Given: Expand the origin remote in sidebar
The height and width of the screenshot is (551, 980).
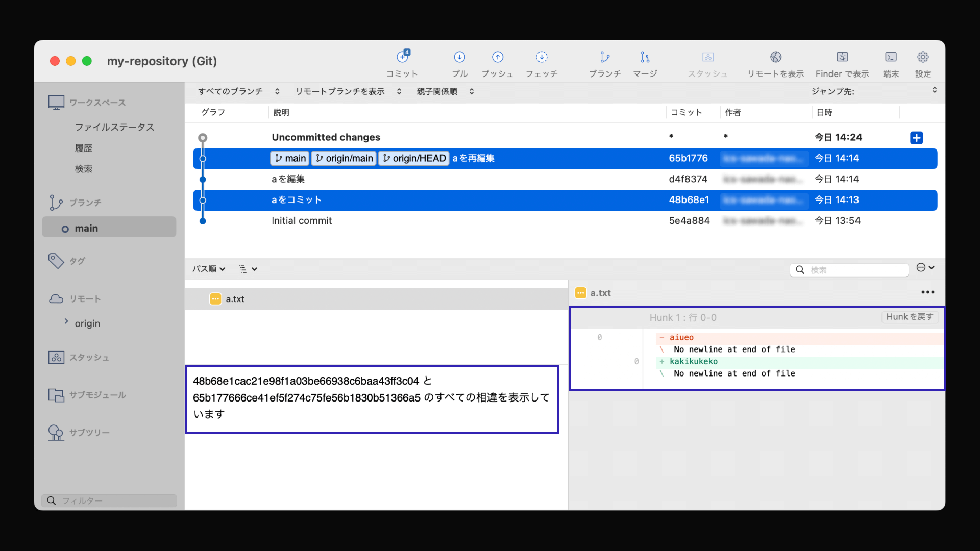Looking at the screenshot, I should click(x=66, y=321).
